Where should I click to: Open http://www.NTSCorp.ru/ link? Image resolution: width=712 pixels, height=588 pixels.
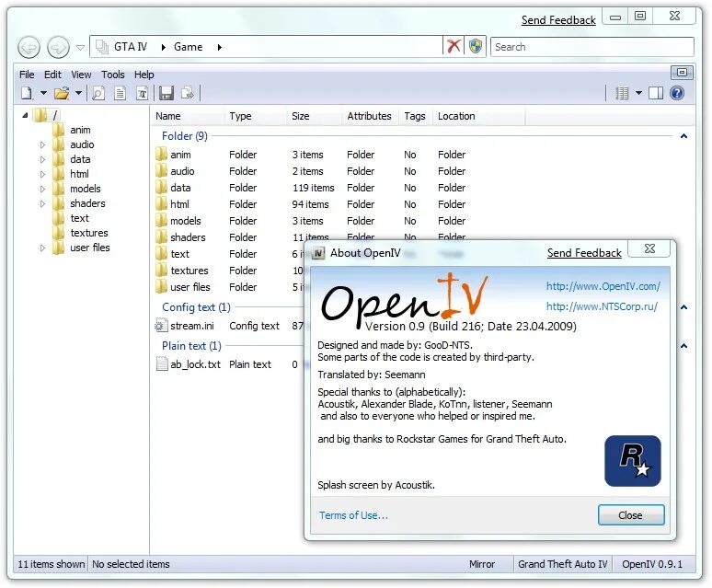point(602,306)
